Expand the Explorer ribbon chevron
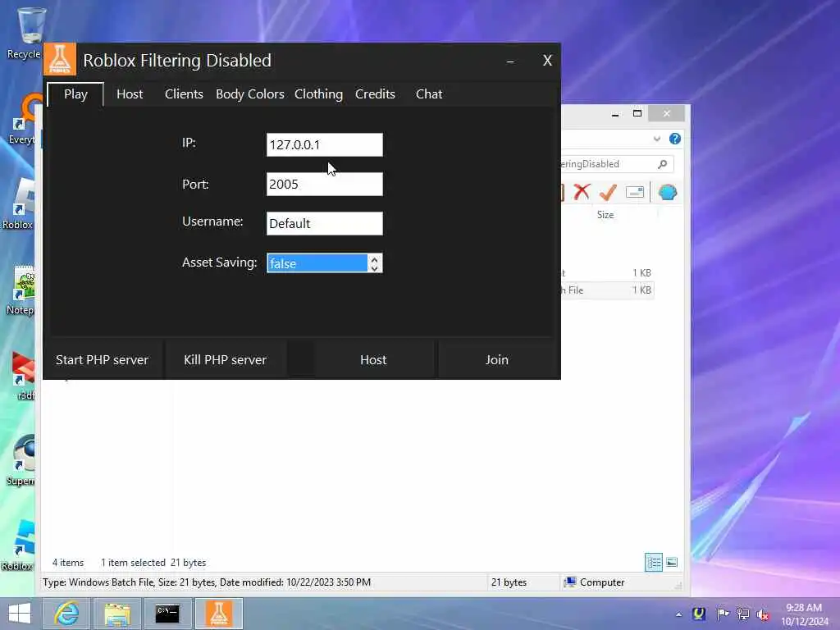Image resolution: width=840 pixels, height=630 pixels. (657, 139)
